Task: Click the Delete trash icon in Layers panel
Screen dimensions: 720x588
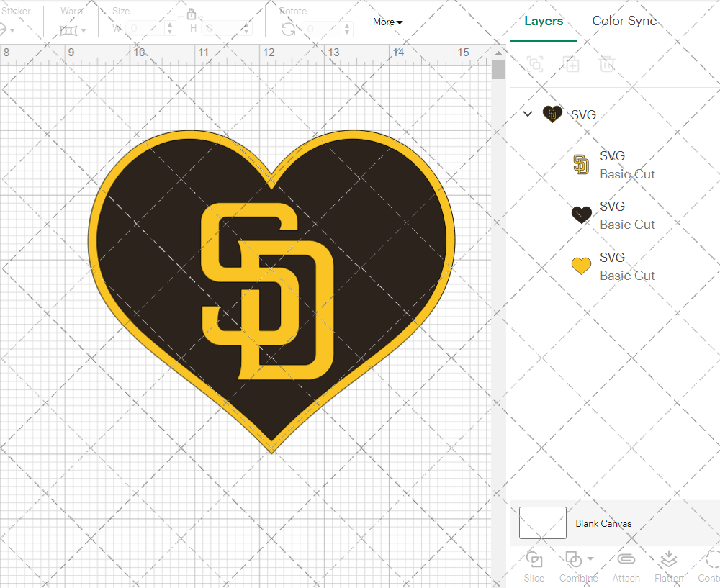Action: click(x=608, y=64)
